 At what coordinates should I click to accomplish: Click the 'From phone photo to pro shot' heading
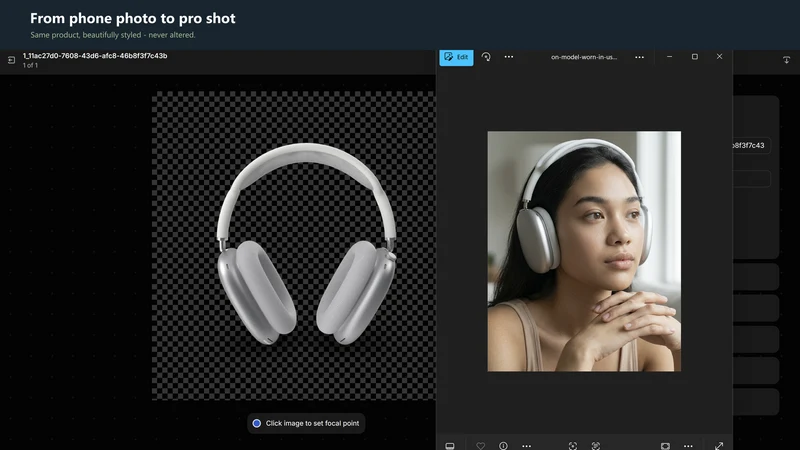pos(133,18)
